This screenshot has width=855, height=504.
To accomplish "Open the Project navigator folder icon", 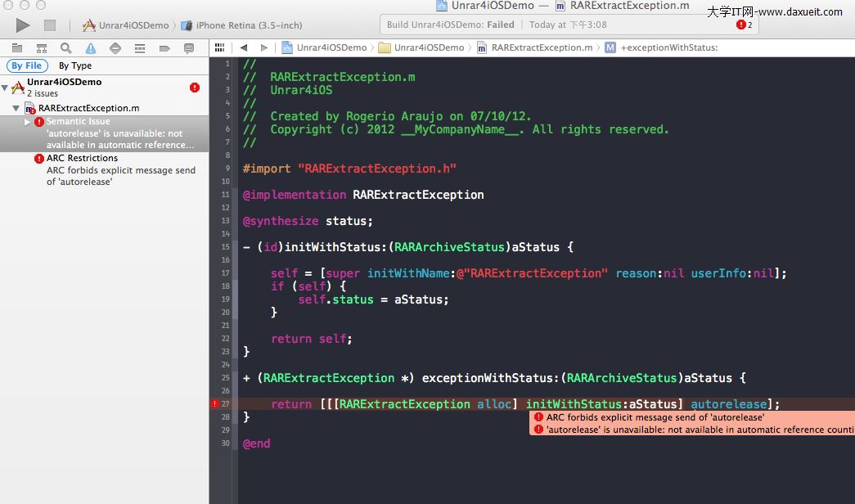I will coord(16,48).
